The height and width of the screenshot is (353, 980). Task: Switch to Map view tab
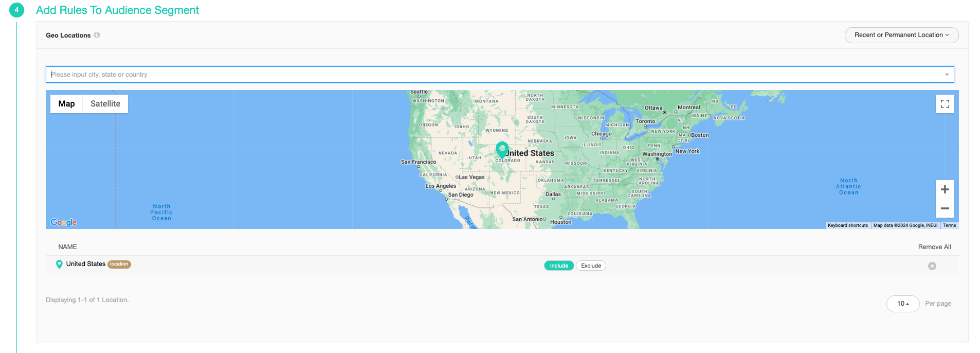(66, 104)
